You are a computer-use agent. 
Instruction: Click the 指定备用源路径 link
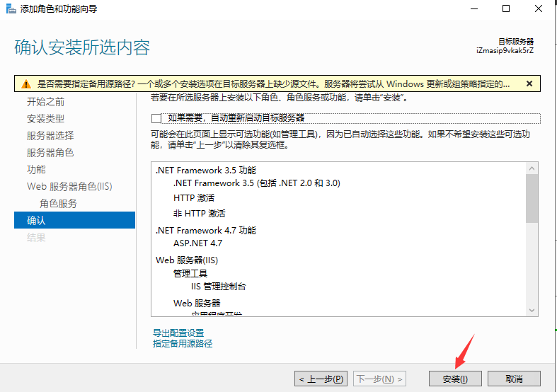click(183, 344)
